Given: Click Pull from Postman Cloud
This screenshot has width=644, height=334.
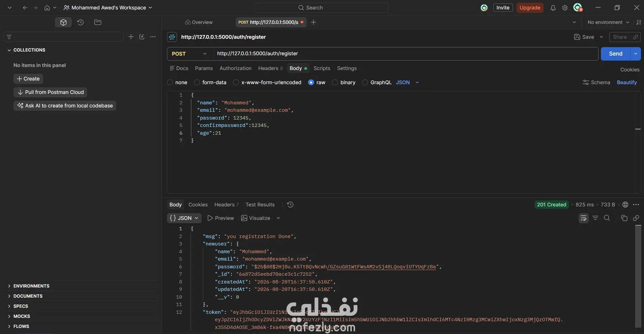Looking at the screenshot, I should coord(50,92).
